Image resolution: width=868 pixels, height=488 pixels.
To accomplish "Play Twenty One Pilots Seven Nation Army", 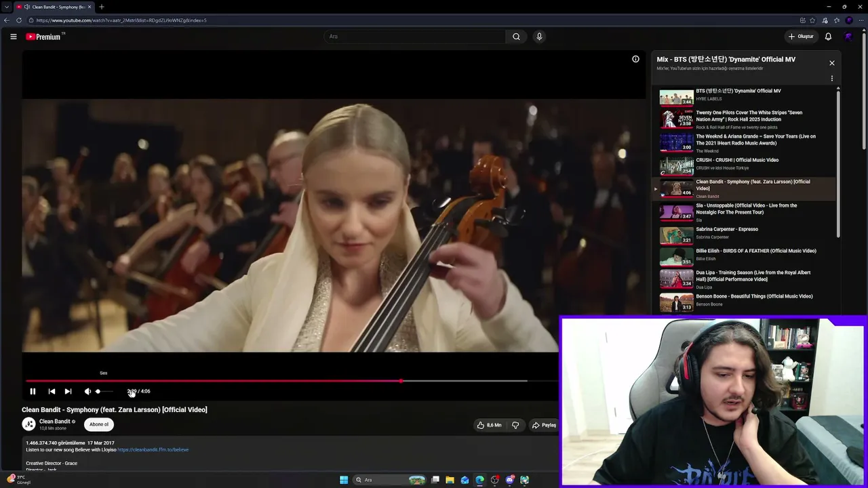I will click(x=744, y=119).
